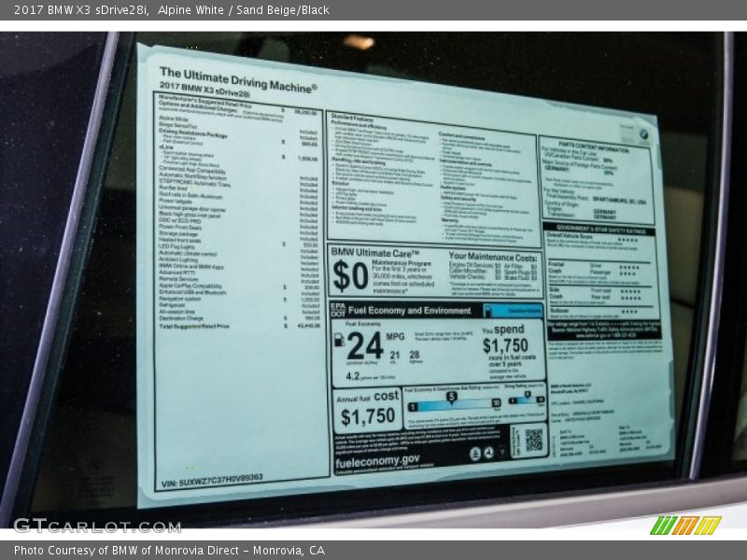Click 'The Ultimate Driving Machine' heading
747x560 pixels.
(x=238, y=80)
